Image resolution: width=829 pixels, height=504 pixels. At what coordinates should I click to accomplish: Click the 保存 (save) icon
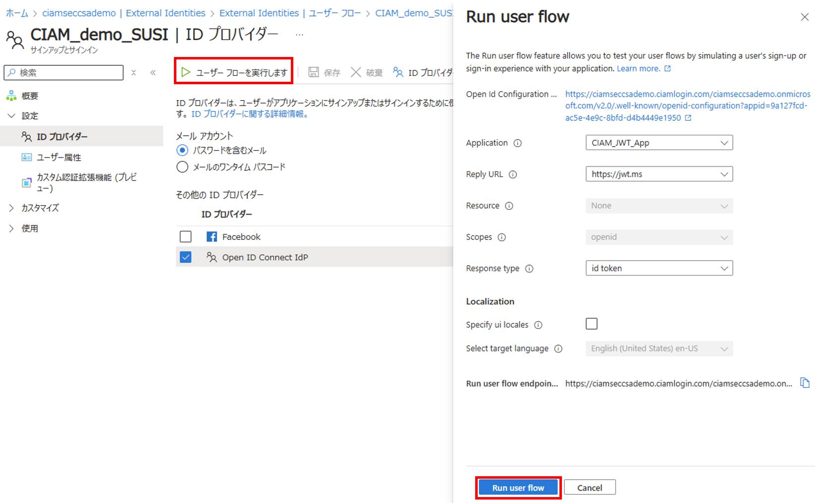pos(314,71)
